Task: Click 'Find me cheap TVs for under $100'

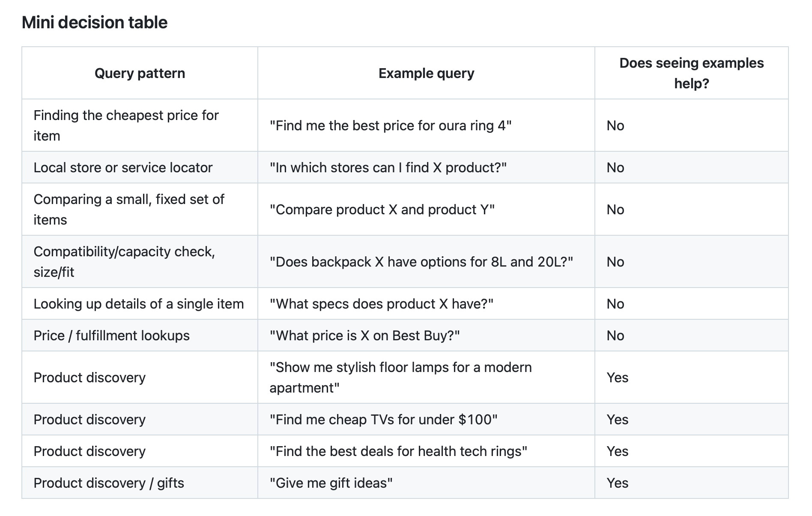Action: (x=383, y=420)
